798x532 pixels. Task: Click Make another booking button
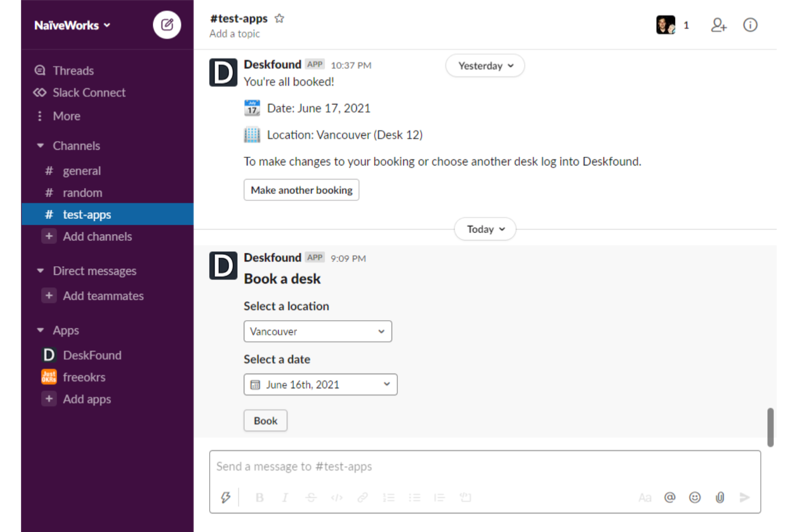click(x=301, y=190)
